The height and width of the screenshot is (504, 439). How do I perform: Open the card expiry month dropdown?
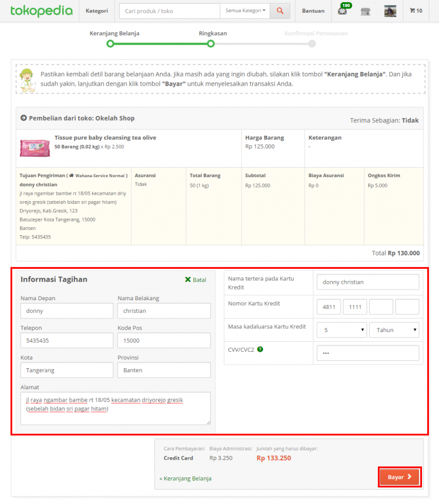point(341,330)
